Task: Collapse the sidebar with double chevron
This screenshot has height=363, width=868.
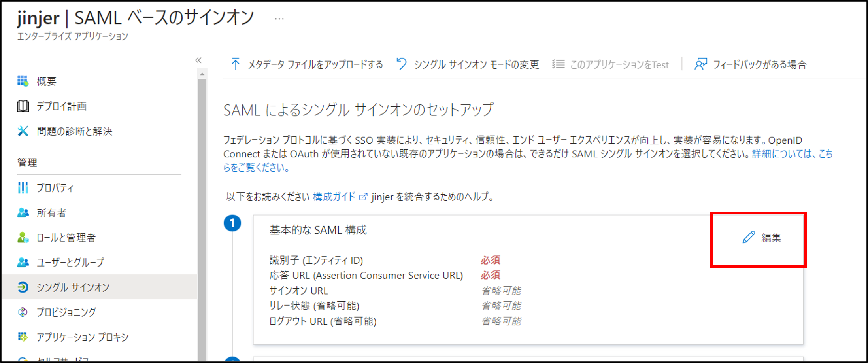Action: (x=198, y=60)
